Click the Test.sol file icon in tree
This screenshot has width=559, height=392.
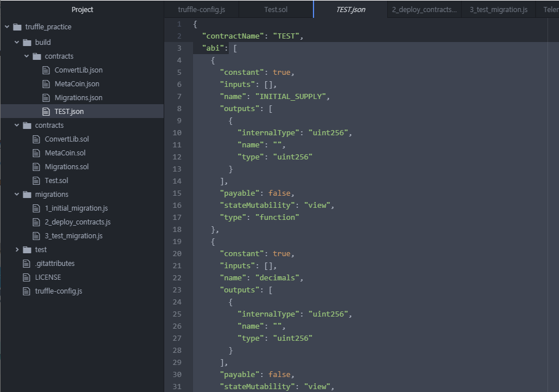click(x=36, y=181)
